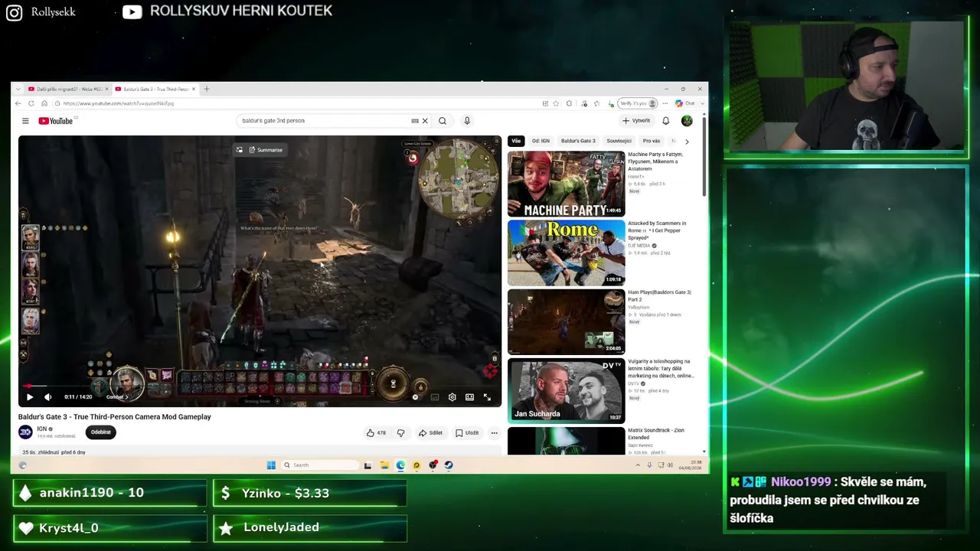980x551 pixels.
Task: Click inside the YouTube search field
Action: [325, 121]
